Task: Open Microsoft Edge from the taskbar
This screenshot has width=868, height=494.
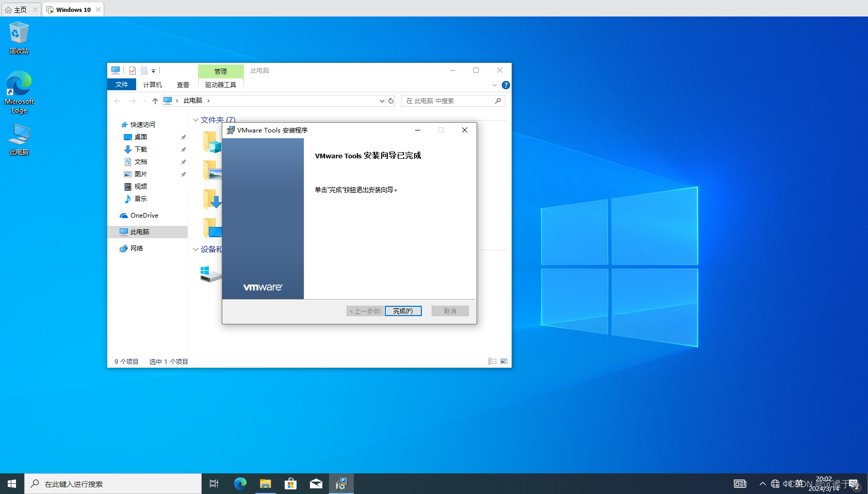Action: [x=240, y=484]
